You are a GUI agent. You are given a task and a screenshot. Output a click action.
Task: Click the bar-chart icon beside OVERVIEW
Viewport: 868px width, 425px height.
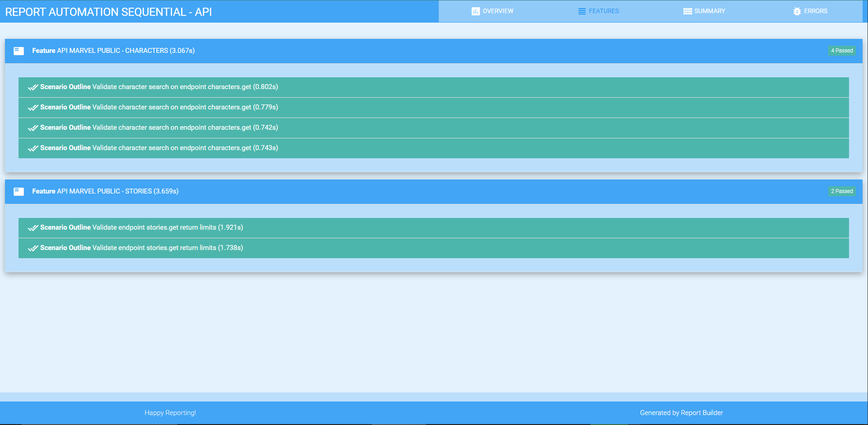[475, 11]
